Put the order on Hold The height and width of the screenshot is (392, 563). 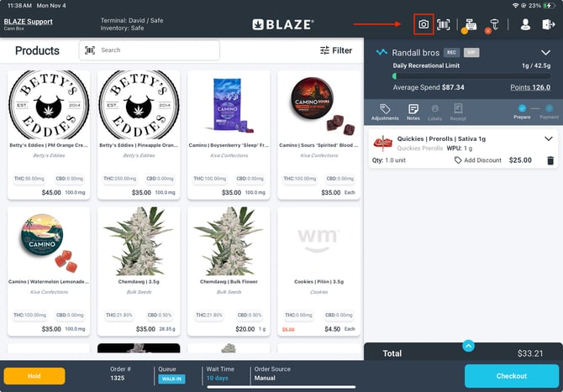[34, 376]
